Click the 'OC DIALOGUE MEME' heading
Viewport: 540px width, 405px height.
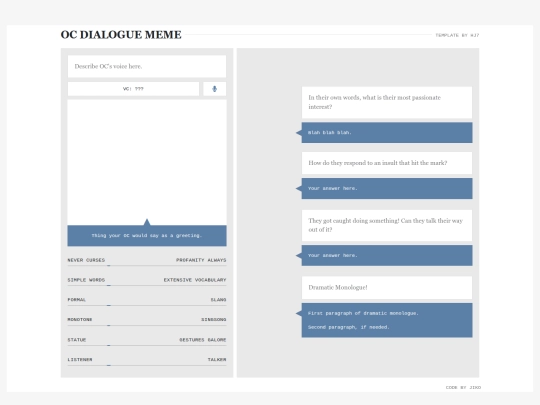pyautogui.click(x=121, y=35)
